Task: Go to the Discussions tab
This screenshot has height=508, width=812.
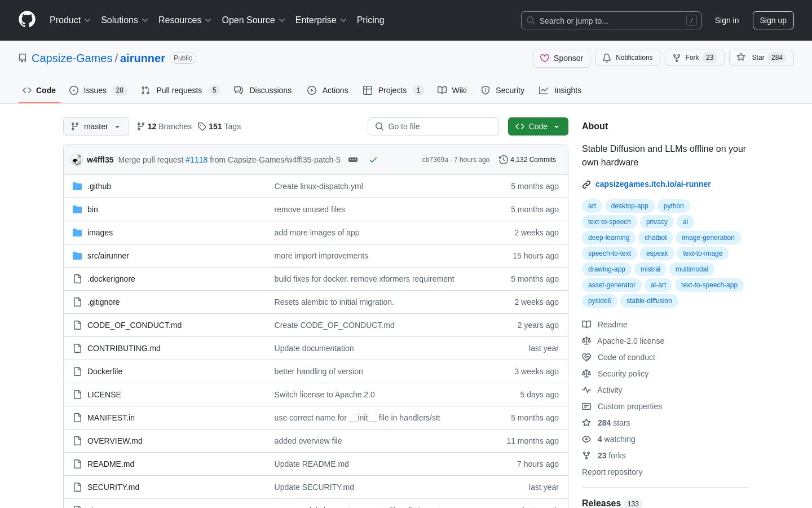Action: point(263,90)
